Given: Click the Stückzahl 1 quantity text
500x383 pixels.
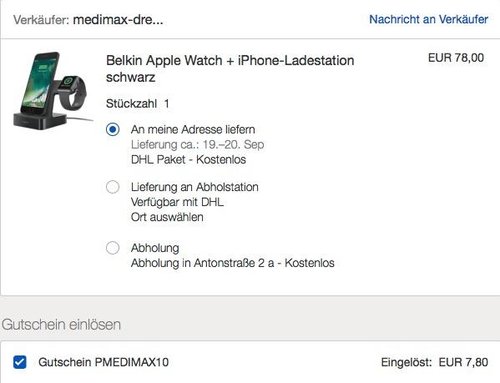Looking at the screenshot, I should pos(138,104).
